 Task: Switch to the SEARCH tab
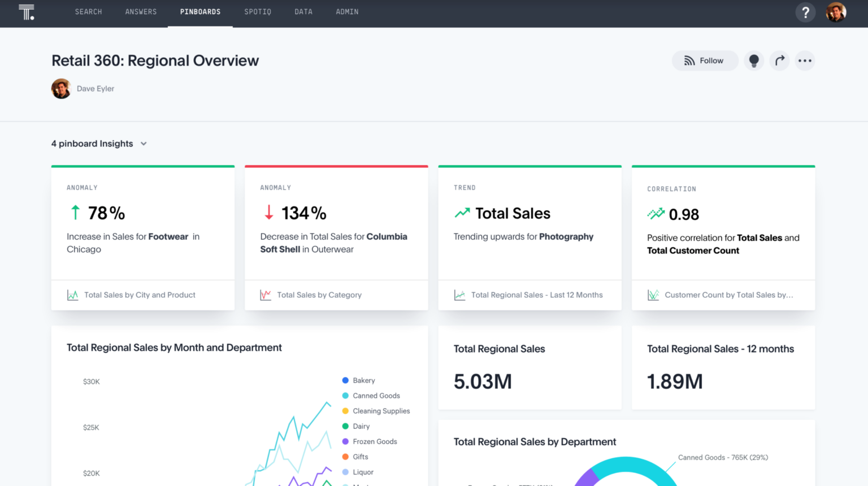tap(88, 12)
